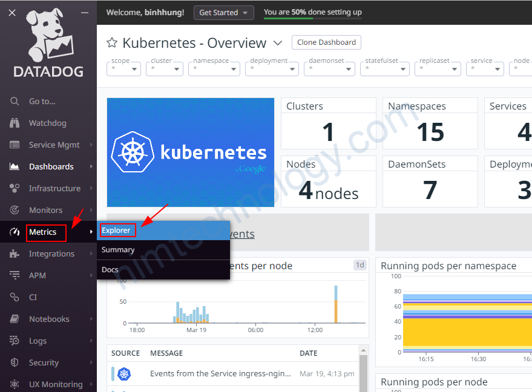Click the Security shield icon
Viewport: 532px width, 392px height.
(15, 362)
